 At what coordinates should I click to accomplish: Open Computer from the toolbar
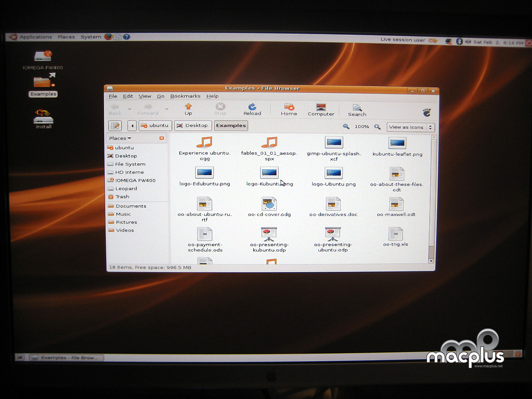pyautogui.click(x=321, y=110)
